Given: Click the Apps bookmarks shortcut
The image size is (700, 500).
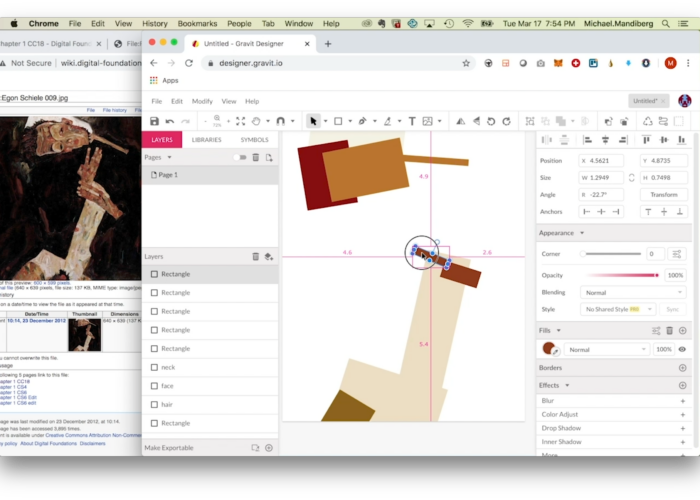Looking at the screenshot, I should pos(164,80).
